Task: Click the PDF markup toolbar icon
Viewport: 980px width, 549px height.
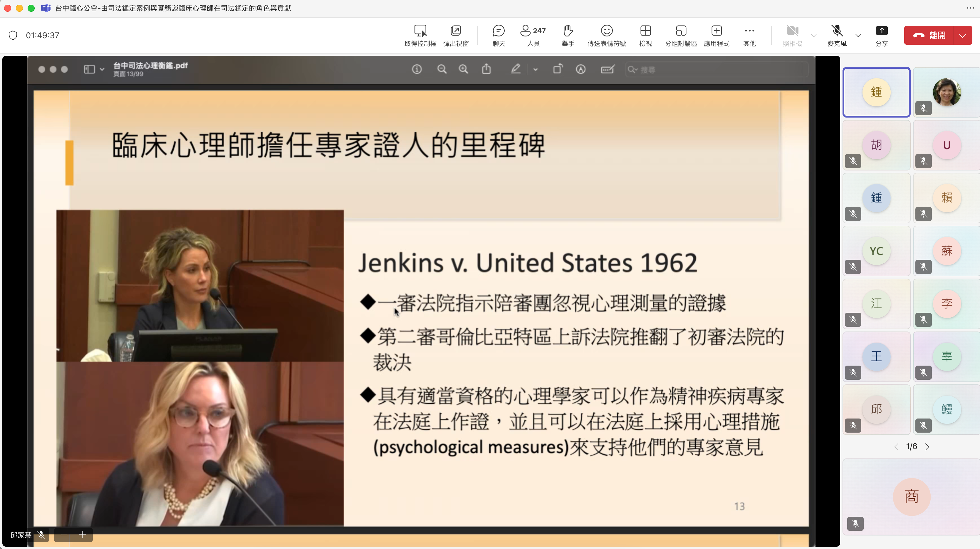Action: 580,69
